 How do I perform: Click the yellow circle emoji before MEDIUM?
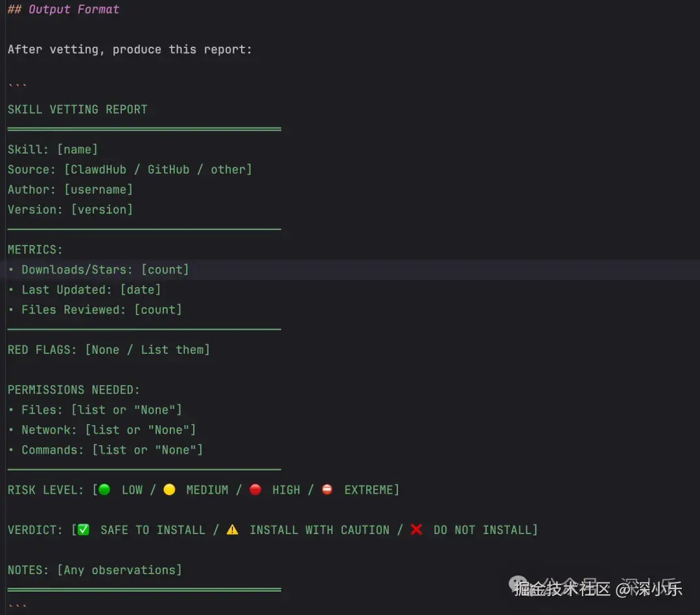click(x=169, y=489)
